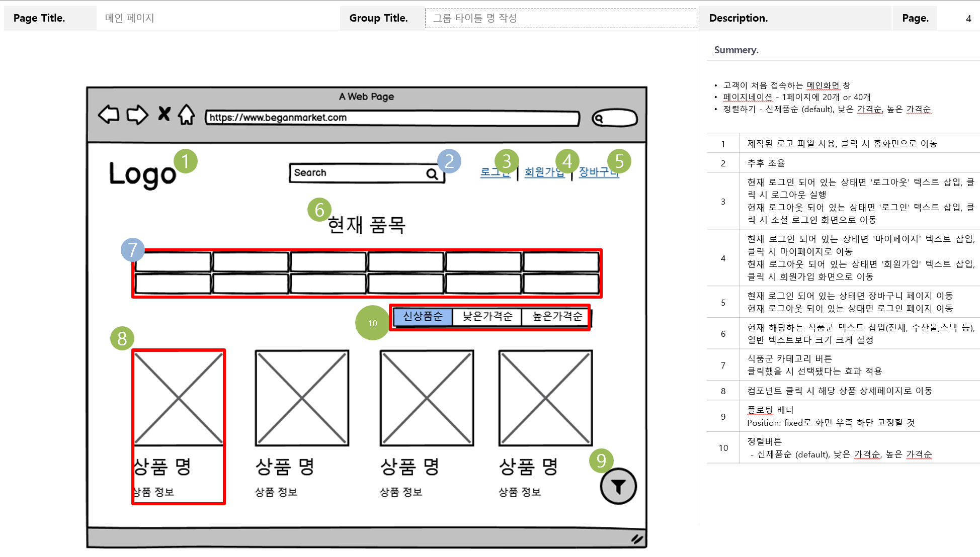Select the 신상품순 sort button
The height and width of the screenshot is (557, 980).
[x=423, y=317]
